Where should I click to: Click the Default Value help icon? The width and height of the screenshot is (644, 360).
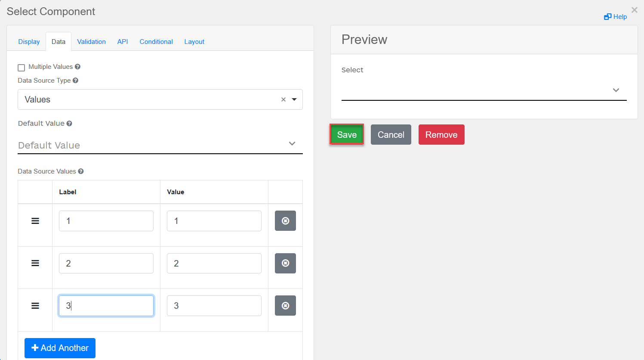point(69,124)
